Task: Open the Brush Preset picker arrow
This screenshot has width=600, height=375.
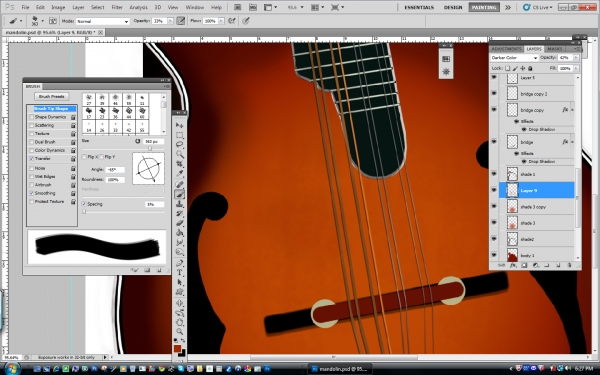Action: 42,21
